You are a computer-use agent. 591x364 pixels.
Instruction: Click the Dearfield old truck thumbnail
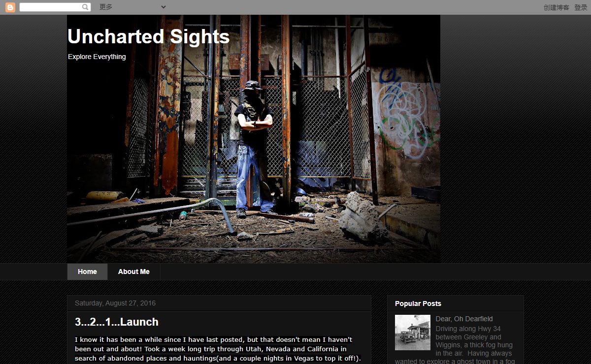(x=413, y=333)
